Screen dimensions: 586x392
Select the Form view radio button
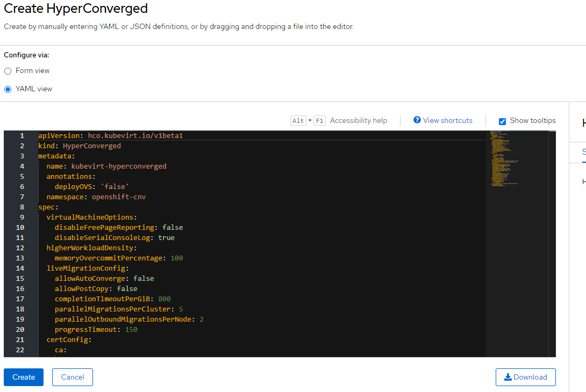point(8,71)
